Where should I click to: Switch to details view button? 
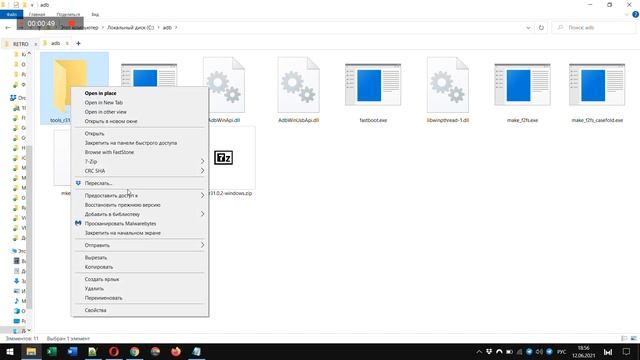pos(624,338)
